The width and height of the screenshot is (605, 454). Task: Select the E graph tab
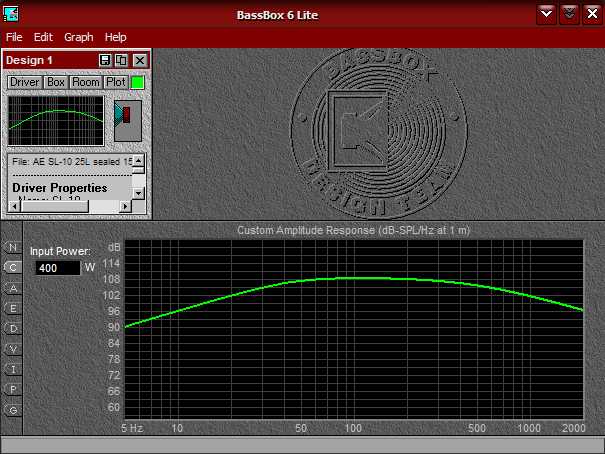(x=13, y=308)
